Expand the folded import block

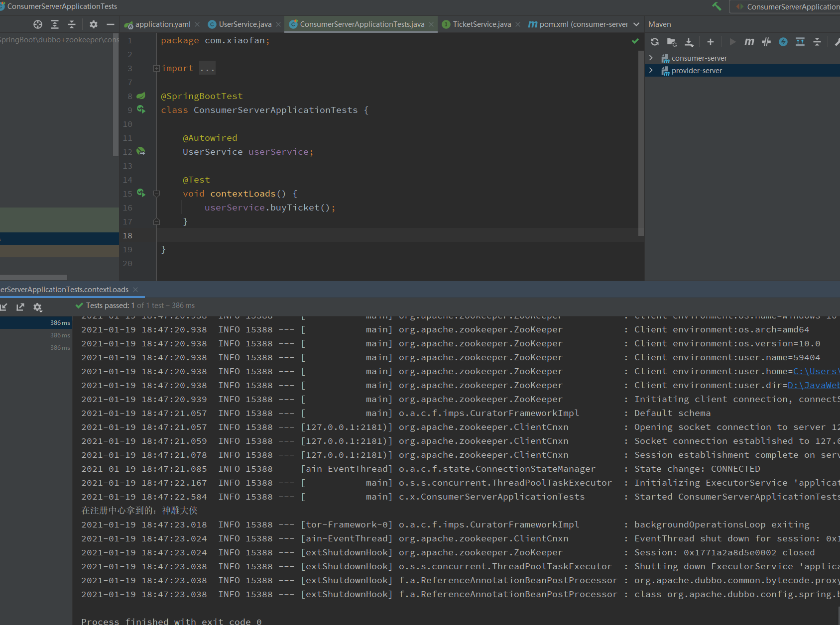(x=156, y=68)
